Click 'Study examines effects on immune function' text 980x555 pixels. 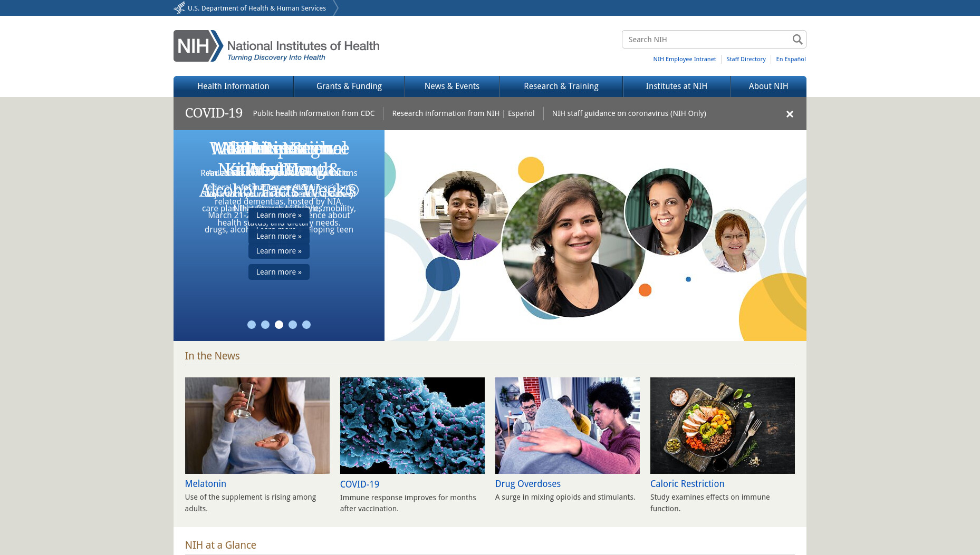pos(710,503)
